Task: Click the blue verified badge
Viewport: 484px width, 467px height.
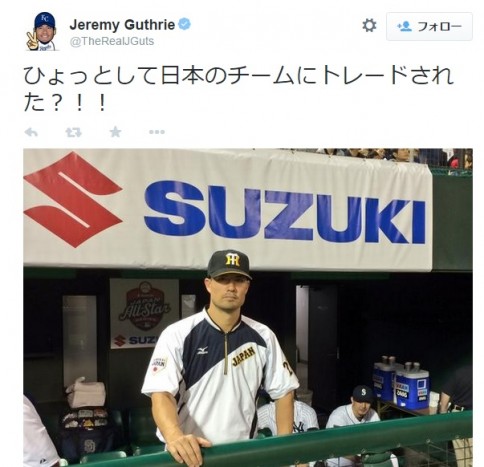Action: (x=184, y=24)
